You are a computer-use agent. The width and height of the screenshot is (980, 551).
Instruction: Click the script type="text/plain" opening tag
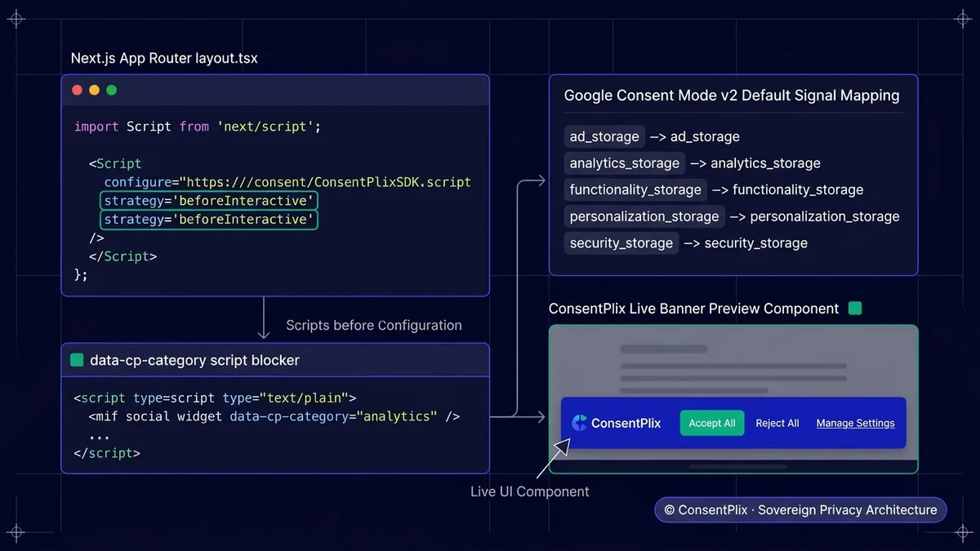pyautogui.click(x=216, y=398)
